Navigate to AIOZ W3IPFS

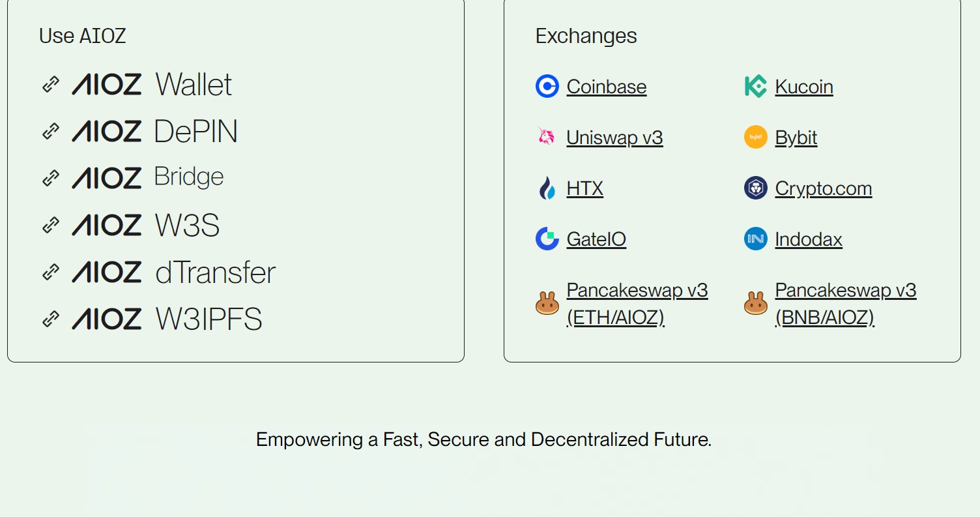click(x=167, y=319)
